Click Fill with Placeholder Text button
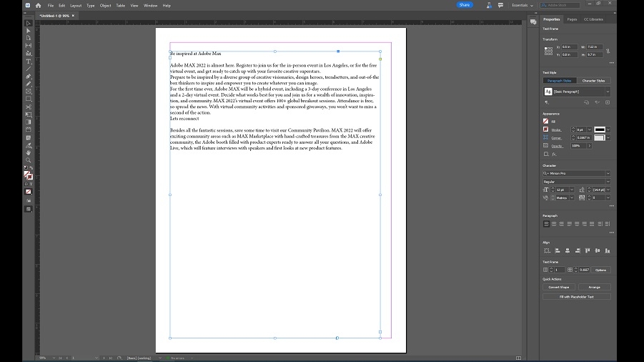 pos(577,297)
